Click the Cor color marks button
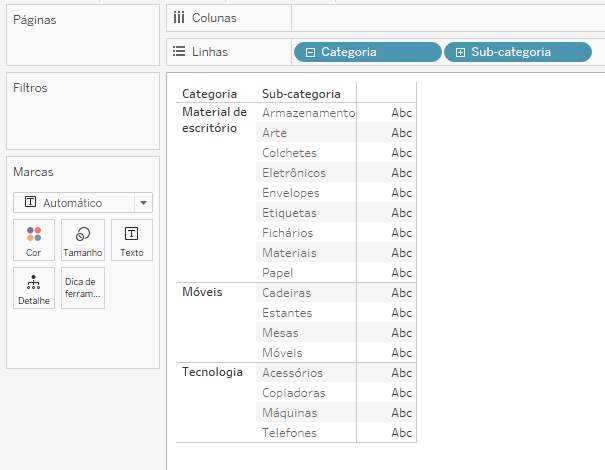 pos(34,240)
